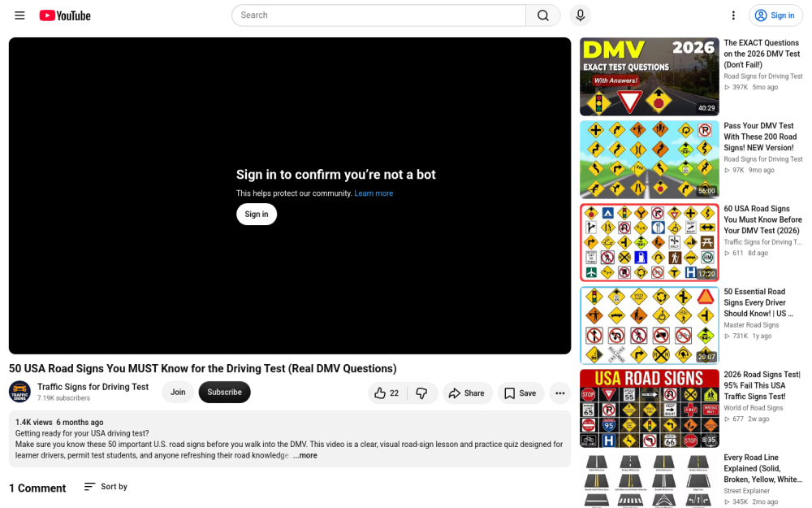Click channel 'Street Explainer'
Screen dimensions: 812x508
747,491
